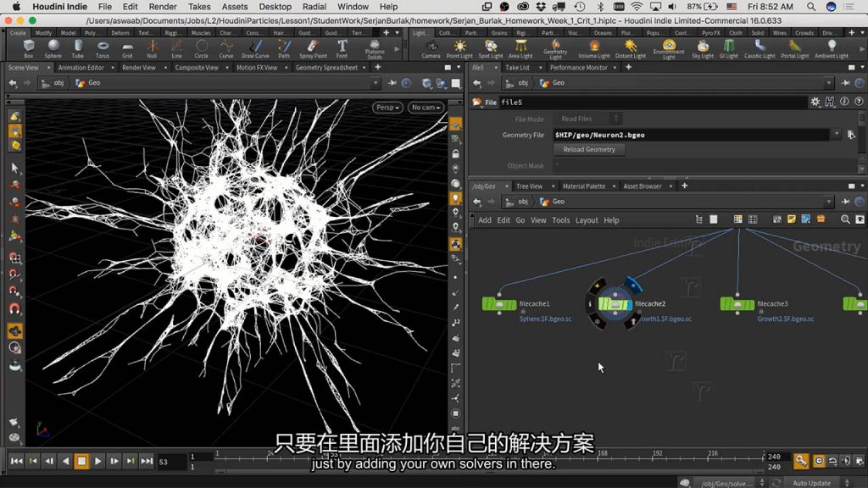The height and width of the screenshot is (488, 868).
Task: Add a Volume Light
Action: pos(594,48)
